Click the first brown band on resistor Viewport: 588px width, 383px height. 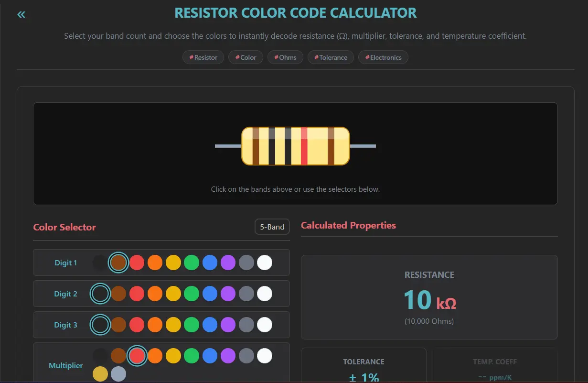pos(256,146)
